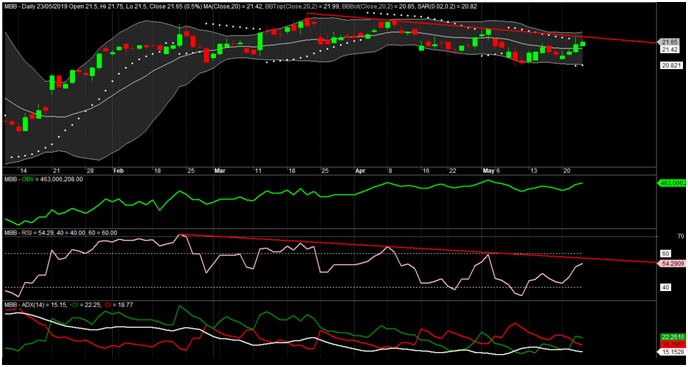Click the 21.65 close price tag
Viewport: 688px width, 367px height.
pos(669,42)
